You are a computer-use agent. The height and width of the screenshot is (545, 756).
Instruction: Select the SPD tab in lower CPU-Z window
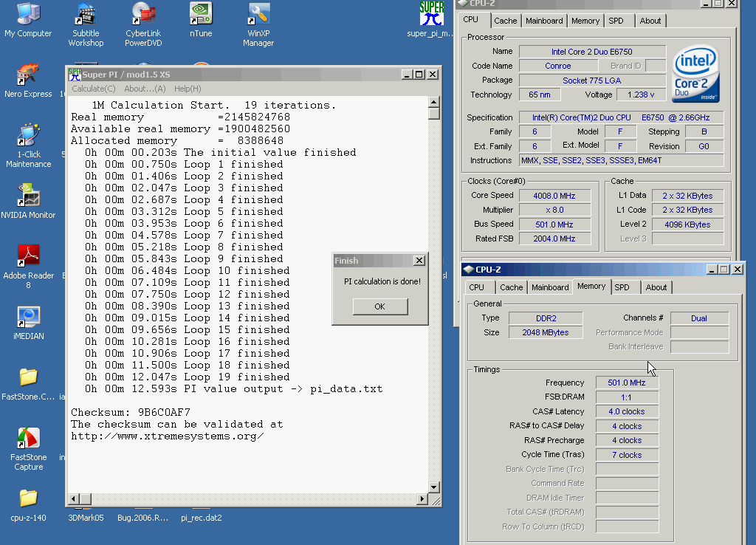point(622,287)
